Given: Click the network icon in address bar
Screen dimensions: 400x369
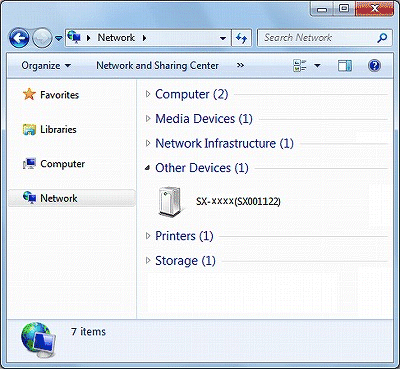Looking at the screenshot, I should coord(74,37).
